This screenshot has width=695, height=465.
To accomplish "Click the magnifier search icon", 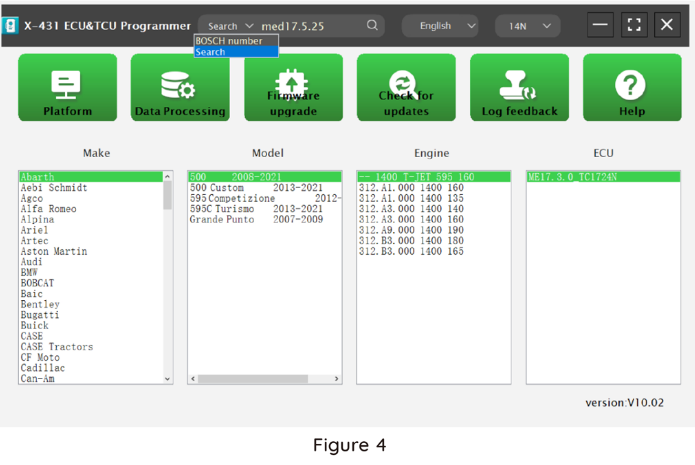I will point(372,25).
